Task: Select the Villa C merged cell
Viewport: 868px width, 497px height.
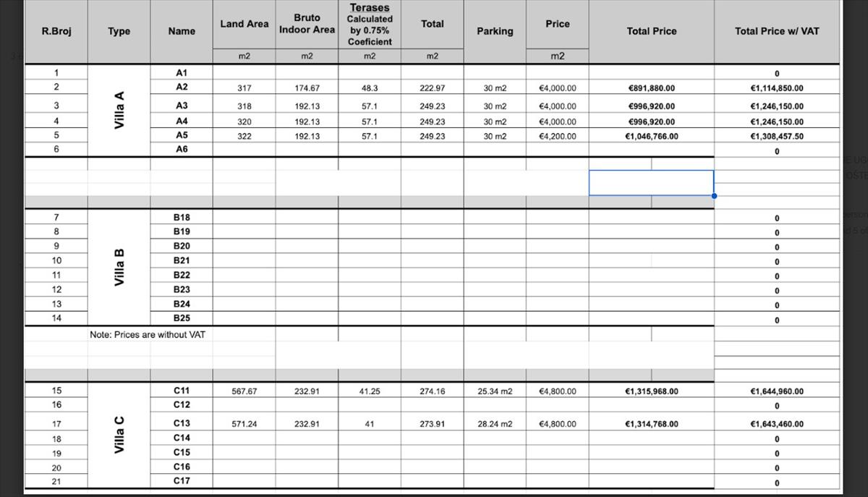Action: click(x=119, y=436)
